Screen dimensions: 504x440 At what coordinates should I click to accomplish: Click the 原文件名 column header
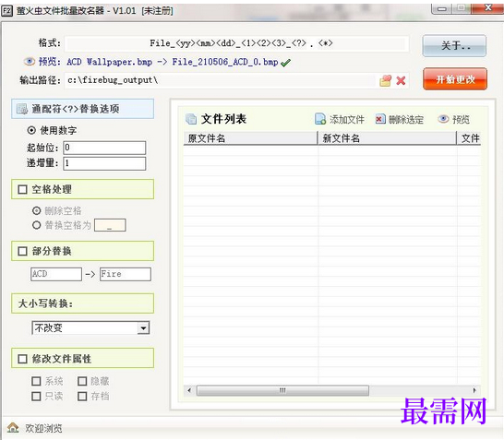tap(250, 138)
